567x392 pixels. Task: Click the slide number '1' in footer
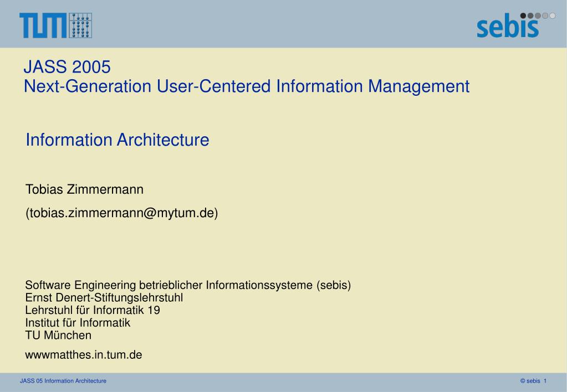545,381
